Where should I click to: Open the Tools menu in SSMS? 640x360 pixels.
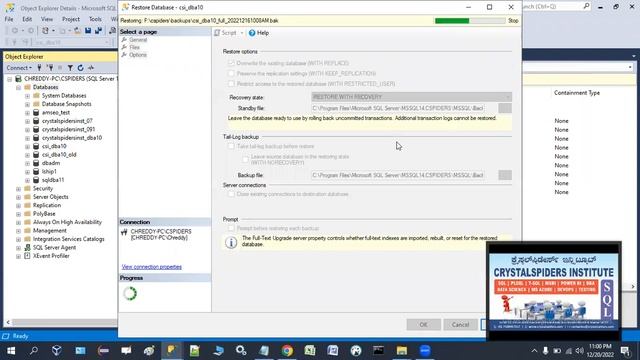coord(95,19)
